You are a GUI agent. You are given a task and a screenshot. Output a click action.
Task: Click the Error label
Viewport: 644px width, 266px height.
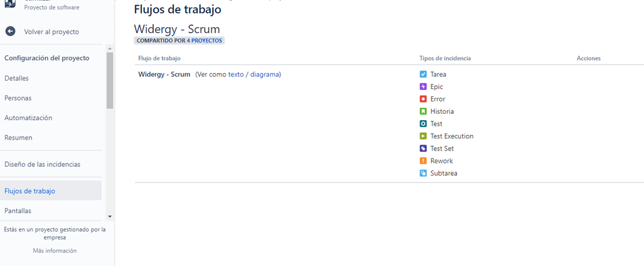click(x=438, y=99)
